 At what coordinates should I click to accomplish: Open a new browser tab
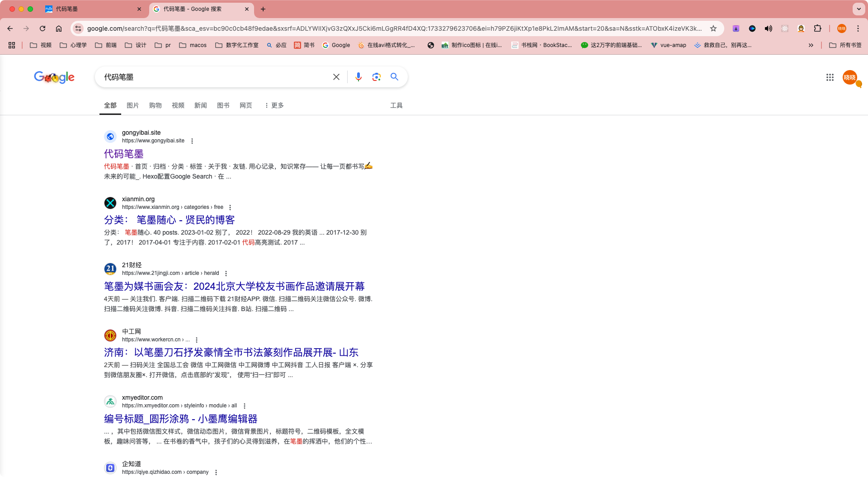263,9
